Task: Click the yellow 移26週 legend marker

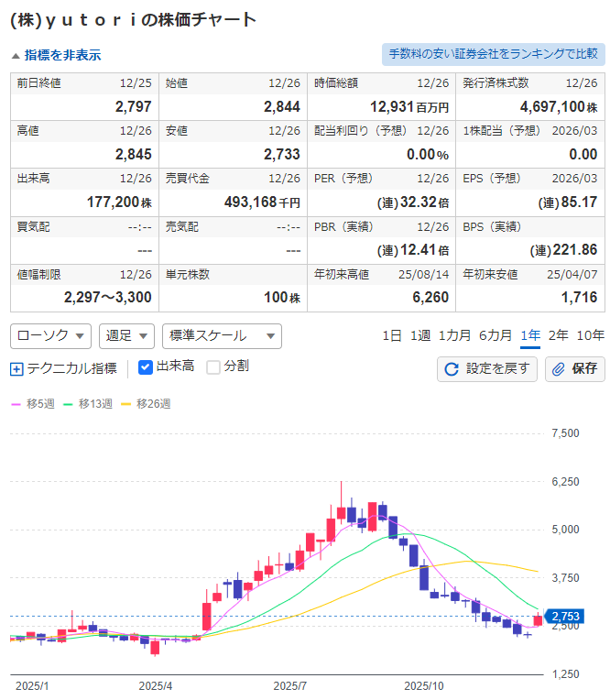Action: (x=126, y=404)
